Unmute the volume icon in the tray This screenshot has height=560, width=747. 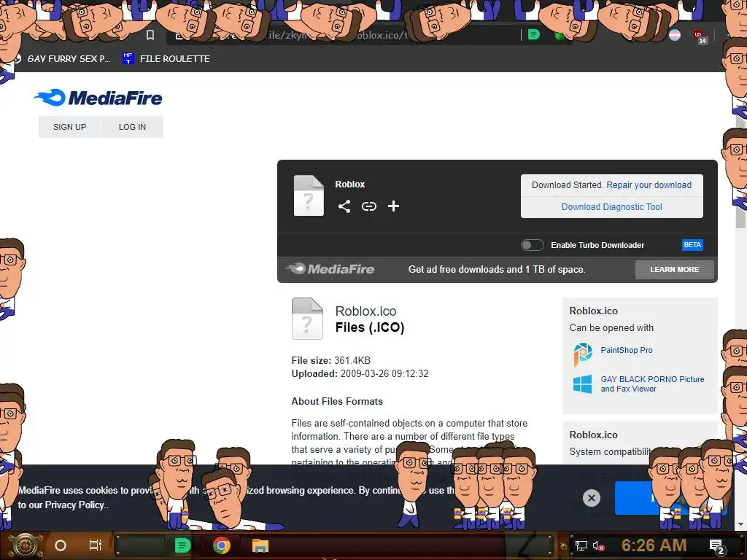coord(598,545)
